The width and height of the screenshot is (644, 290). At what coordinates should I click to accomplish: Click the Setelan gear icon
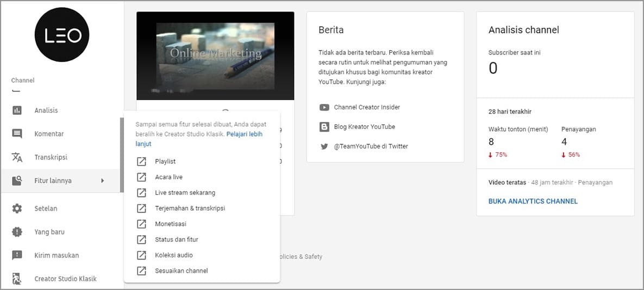(17, 208)
